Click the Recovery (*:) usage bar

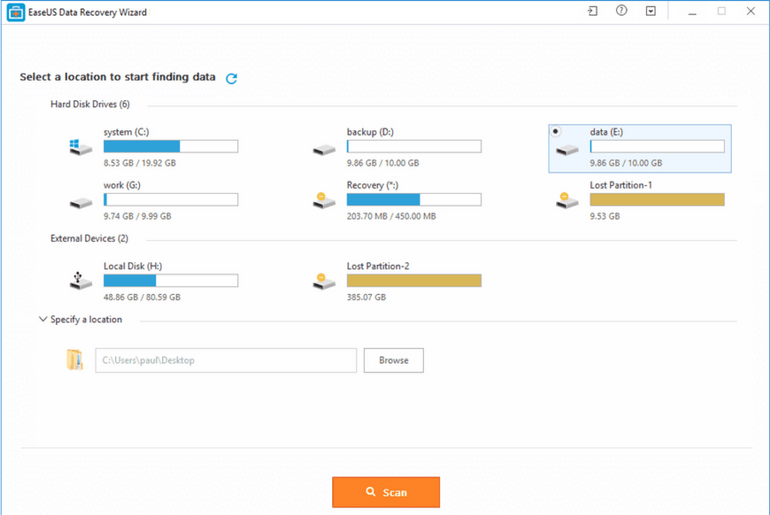point(414,199)
